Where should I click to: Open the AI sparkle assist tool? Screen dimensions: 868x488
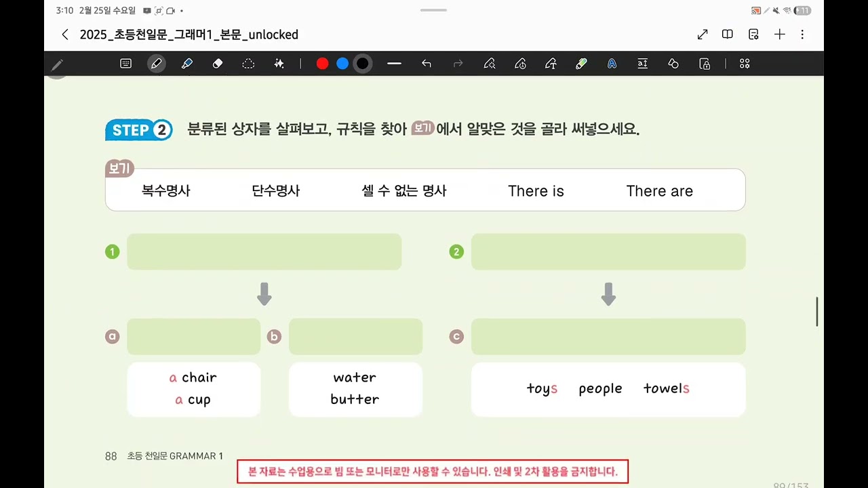(x=279, y=64)
